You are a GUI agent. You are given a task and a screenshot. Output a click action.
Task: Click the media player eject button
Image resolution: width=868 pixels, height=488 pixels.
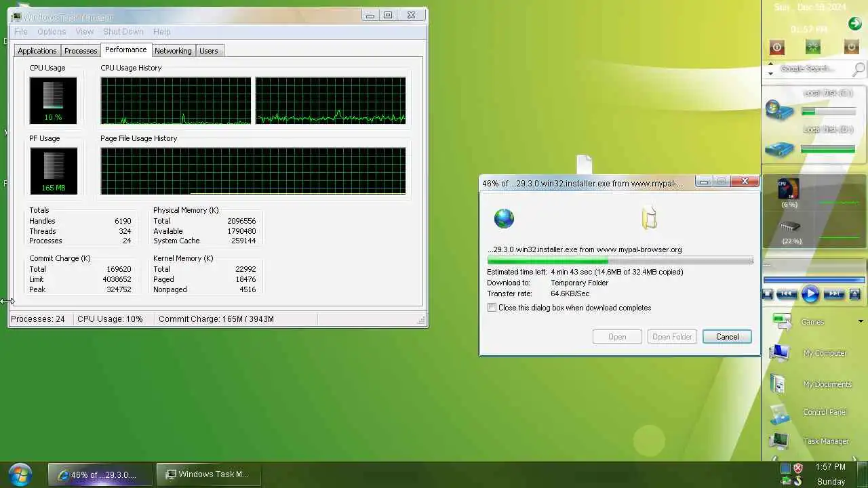(854, 294)
